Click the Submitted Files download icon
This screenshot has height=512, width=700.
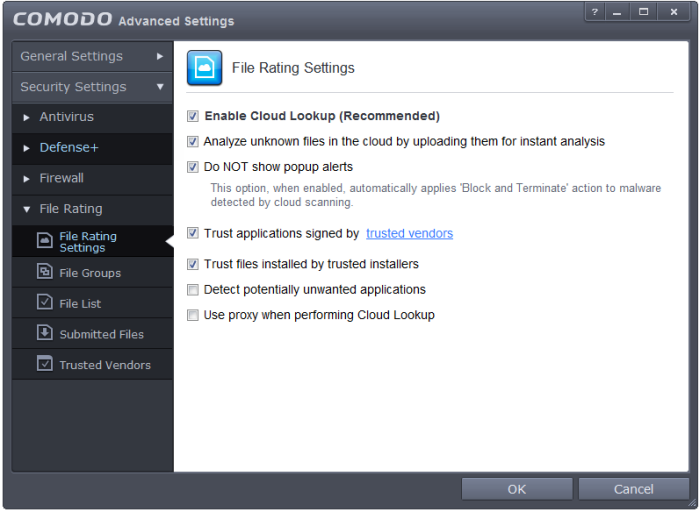coord(45,333)
